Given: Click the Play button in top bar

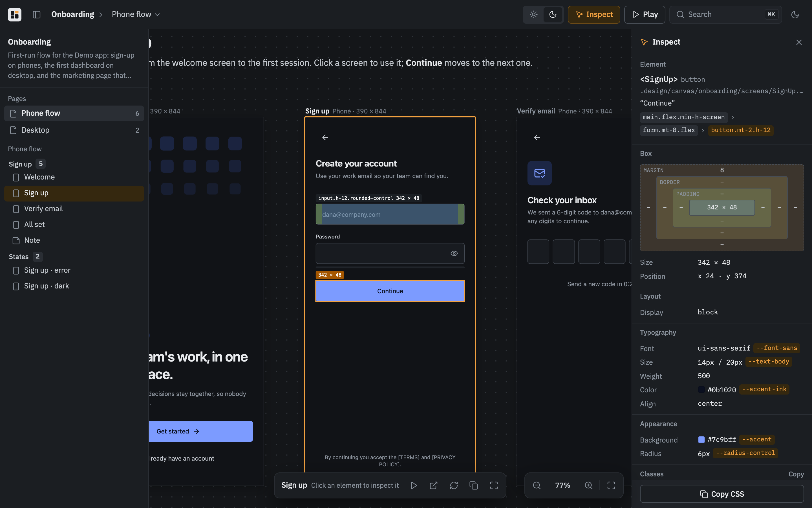Looking at the screenshot, I should 644,14.
